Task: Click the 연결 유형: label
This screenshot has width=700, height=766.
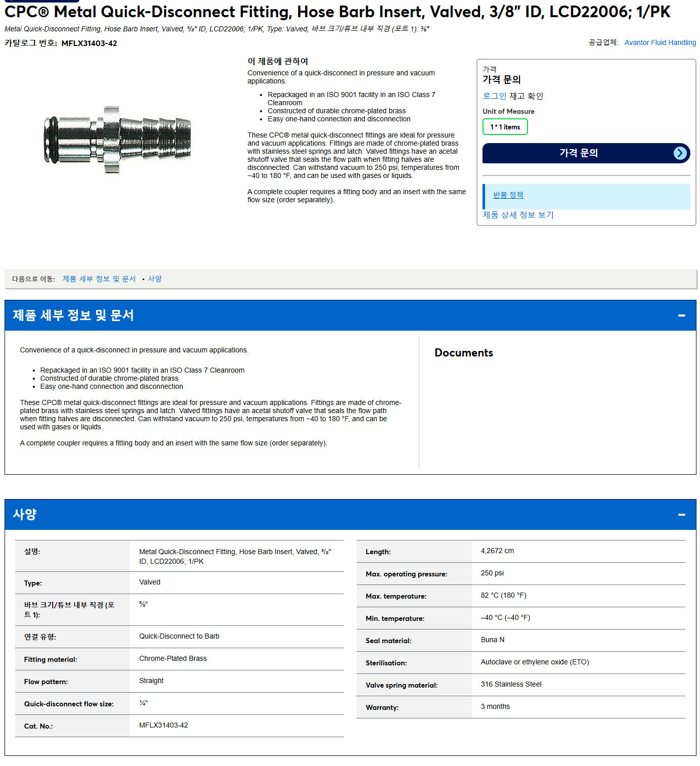Action: (40, 637)
